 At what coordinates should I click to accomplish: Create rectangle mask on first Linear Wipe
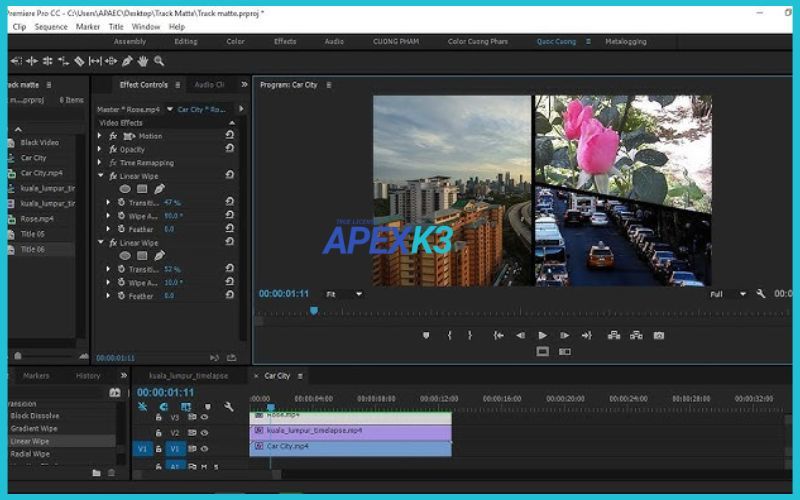[142, 189]
